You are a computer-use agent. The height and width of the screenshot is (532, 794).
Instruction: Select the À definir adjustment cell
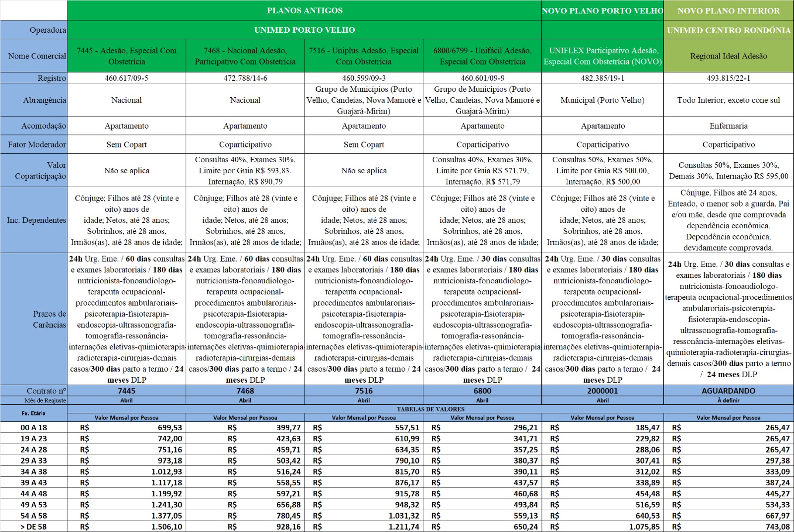pyautogui.click(x=728, y=400)
